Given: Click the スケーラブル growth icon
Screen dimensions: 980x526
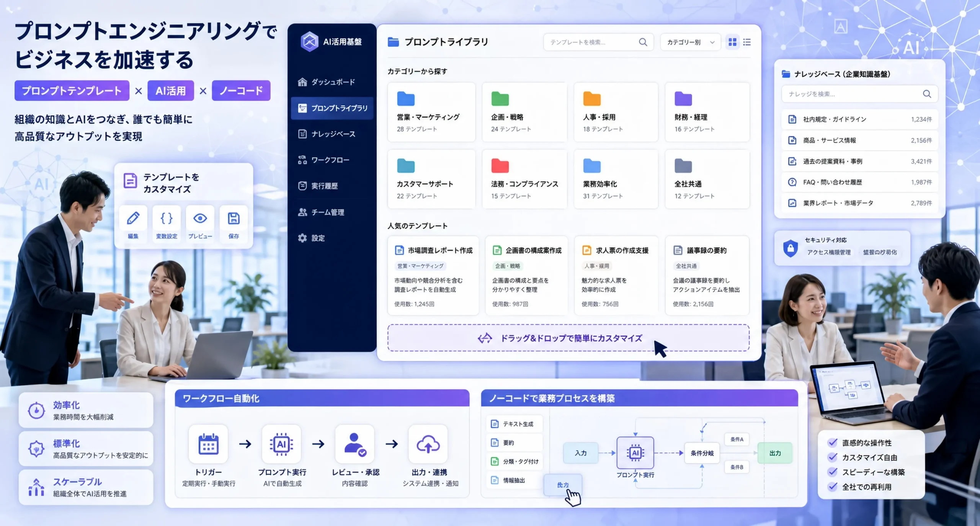Looking at the screenshot, I should tap(36, 487).
